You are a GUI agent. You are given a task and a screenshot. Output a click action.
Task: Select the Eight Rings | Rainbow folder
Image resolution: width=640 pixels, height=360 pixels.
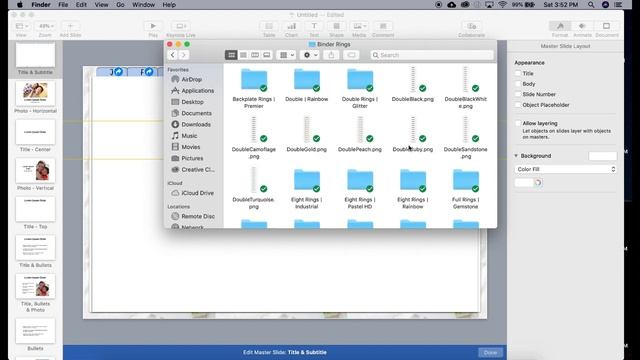[413, 180]
